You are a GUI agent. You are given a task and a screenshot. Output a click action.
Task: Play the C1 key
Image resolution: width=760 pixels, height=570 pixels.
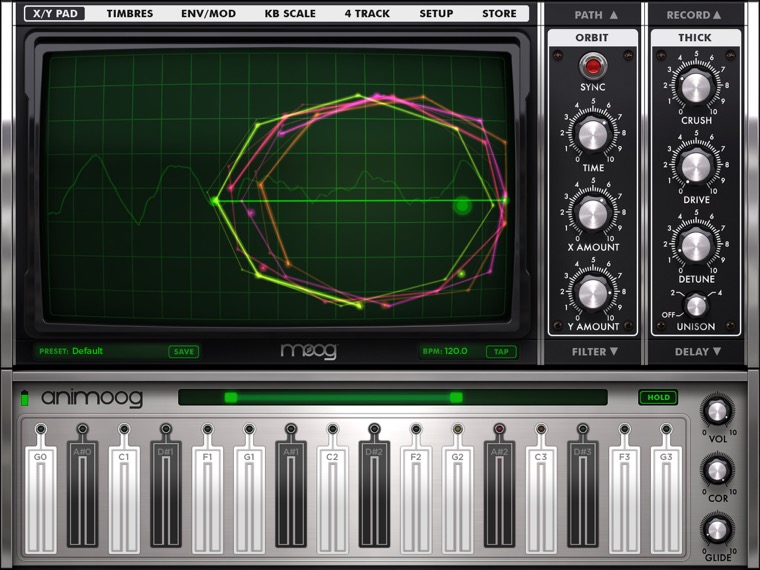point(124,499)
